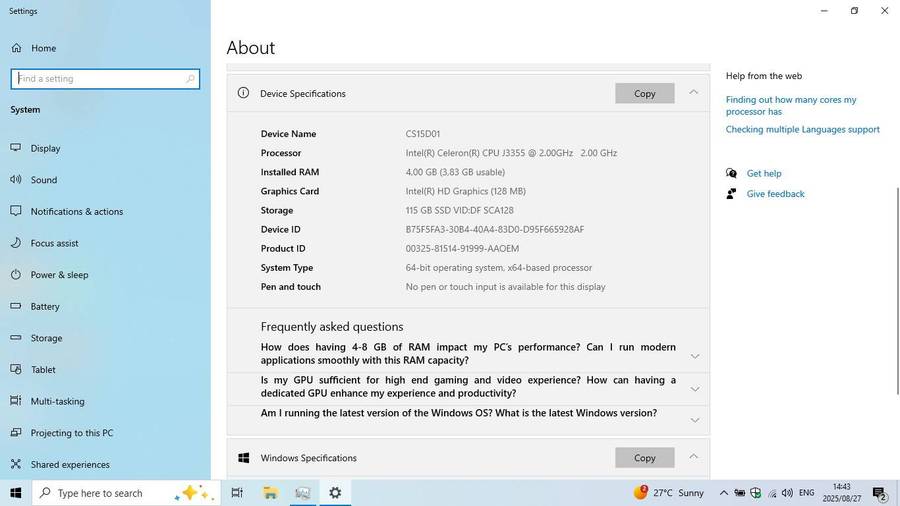Click the Shared experiences icon
Screen dimensions: 900x506
[15, 464]
